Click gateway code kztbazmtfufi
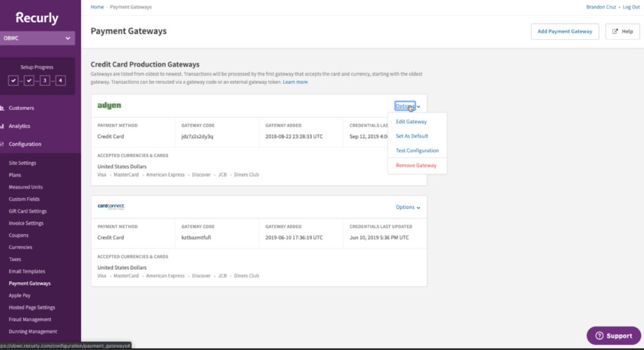Viewport: 644px width, 350px height. (196, 238)
